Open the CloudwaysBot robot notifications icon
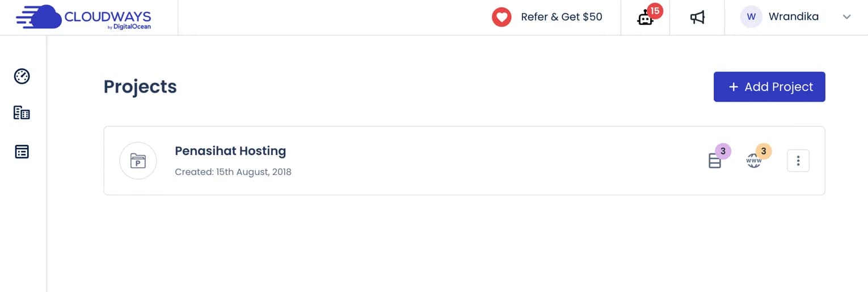 coord(644,19)
